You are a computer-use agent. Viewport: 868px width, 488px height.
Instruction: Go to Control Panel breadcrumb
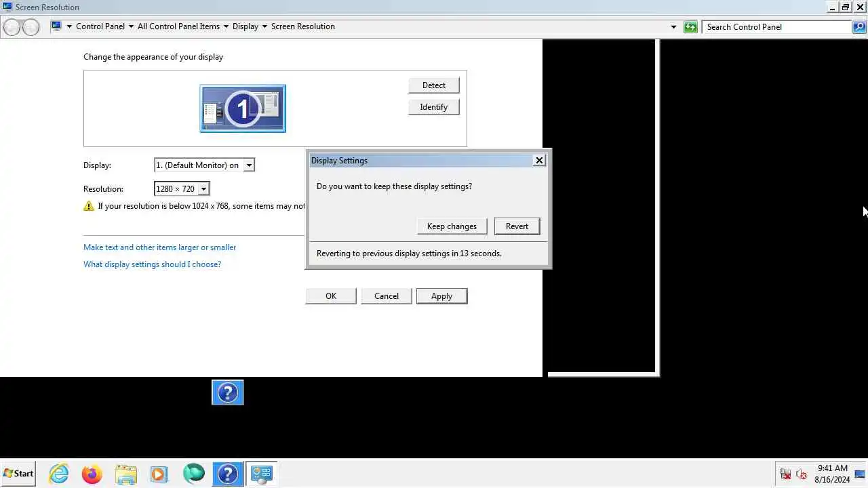[x=100, y=26]
